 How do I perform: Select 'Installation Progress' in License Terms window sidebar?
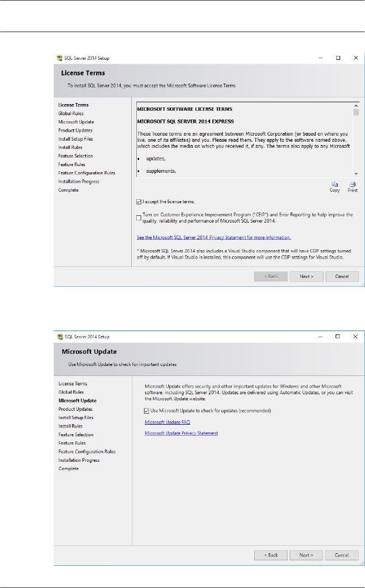(x=79, y=182)
